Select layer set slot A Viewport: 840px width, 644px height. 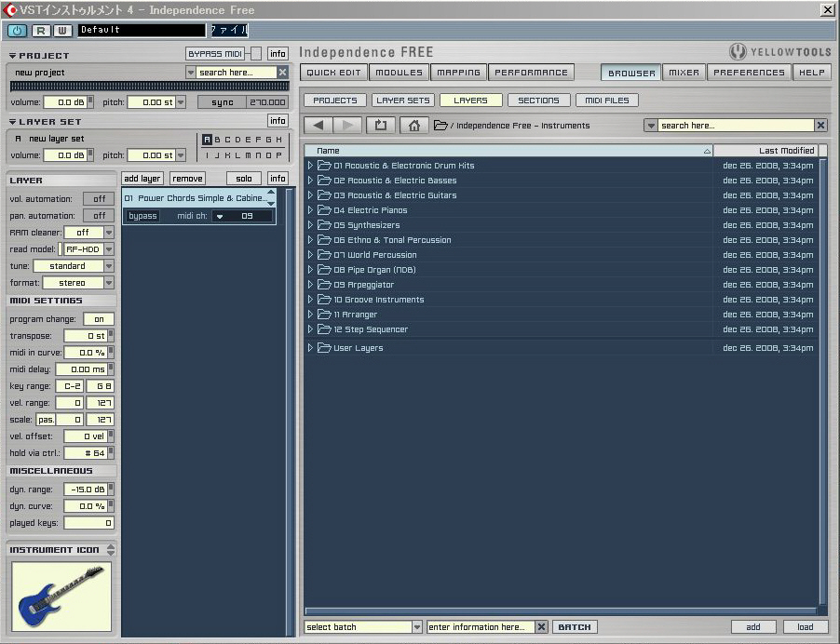(x=207, y=140)
